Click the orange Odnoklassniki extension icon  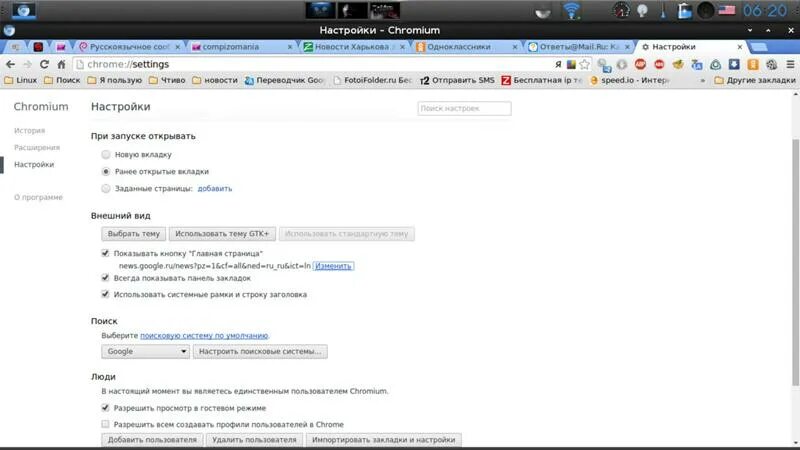(x=753, y=64)
